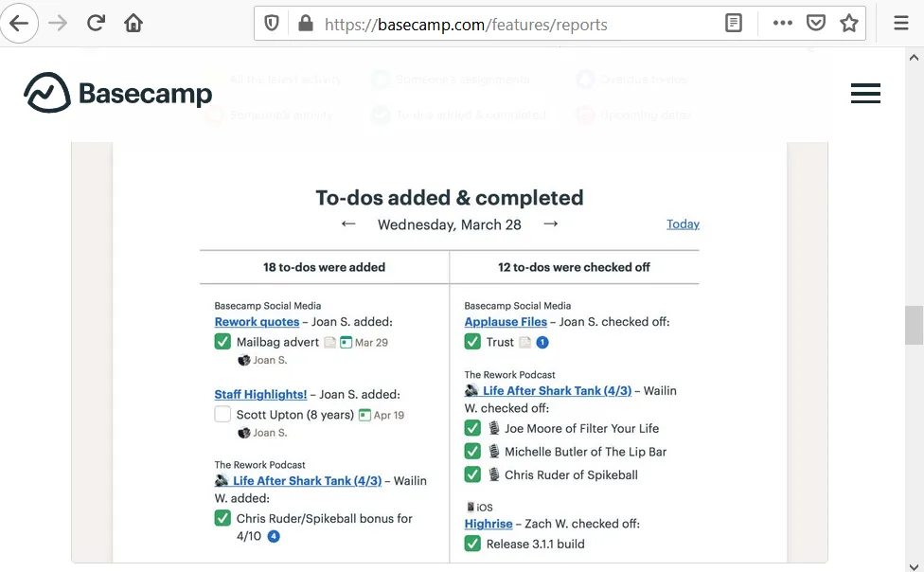The width and height of the screenshot is (924, 572).
Task: Click the scrollbar down arrow
Action: 914,566
